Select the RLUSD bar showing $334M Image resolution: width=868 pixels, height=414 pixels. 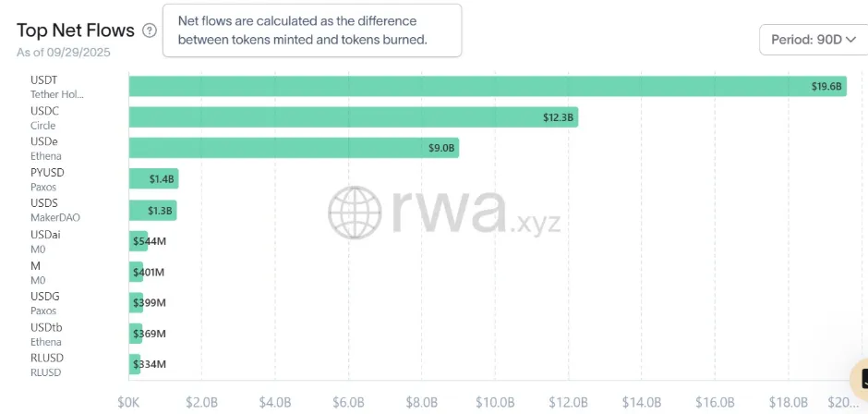point(134,364)
